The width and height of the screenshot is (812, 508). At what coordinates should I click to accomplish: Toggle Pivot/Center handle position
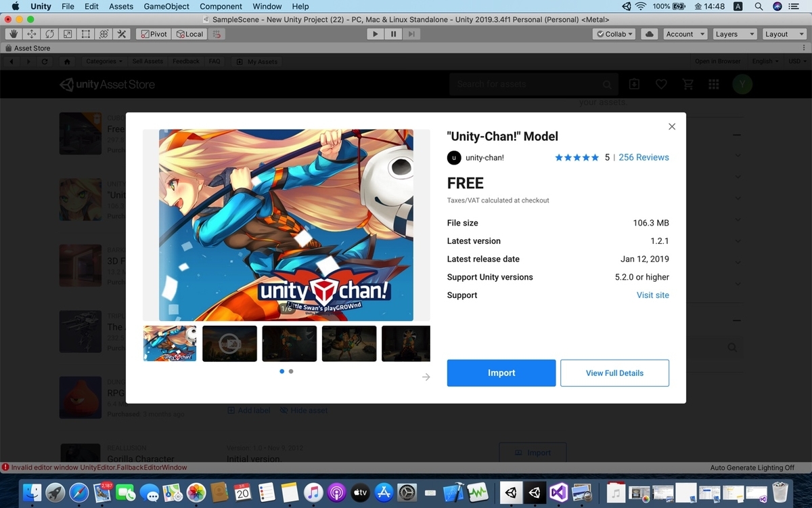coord(153,34)
